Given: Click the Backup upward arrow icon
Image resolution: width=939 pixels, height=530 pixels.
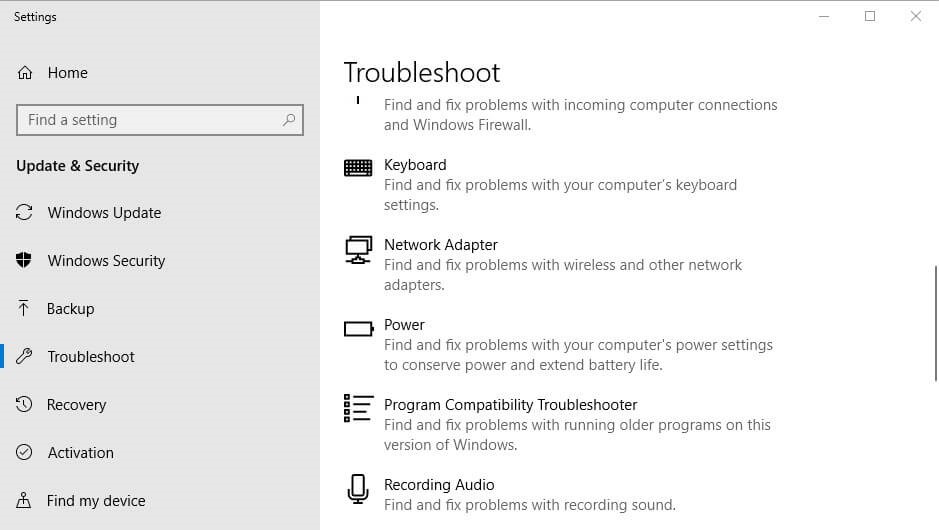Looking at the screenshot, I should [x=23, y=308].
